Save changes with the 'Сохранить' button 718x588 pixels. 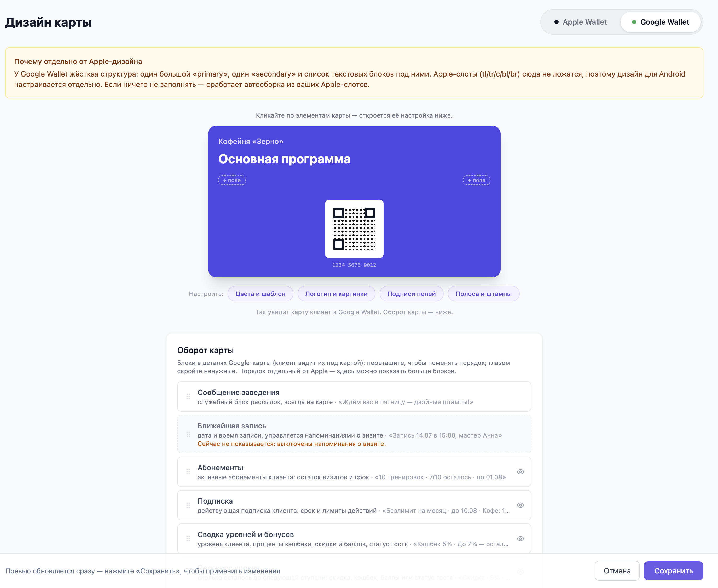pos(673,571)
